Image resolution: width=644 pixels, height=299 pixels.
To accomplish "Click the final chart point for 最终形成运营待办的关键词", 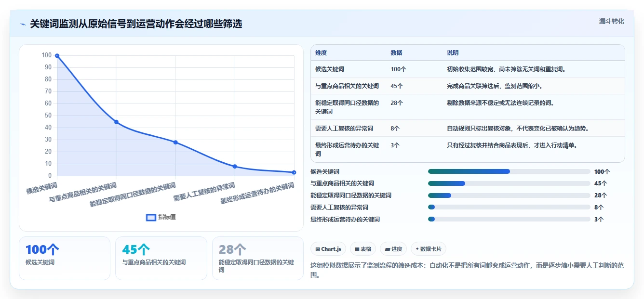I will tap(294, 172).
